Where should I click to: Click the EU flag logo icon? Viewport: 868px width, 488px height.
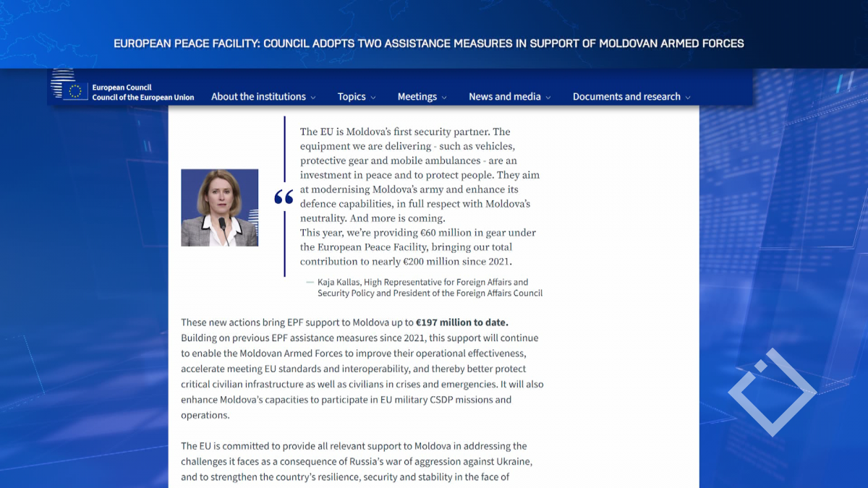(x=75, y=91)
